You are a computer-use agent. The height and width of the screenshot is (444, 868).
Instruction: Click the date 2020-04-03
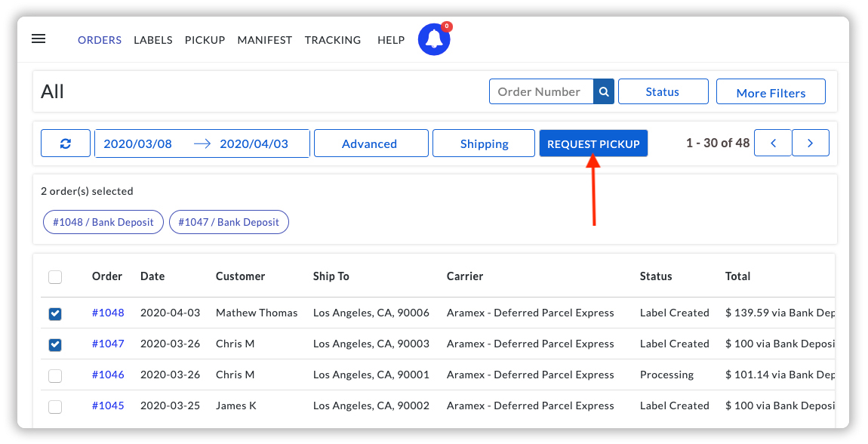pos(170,313)
